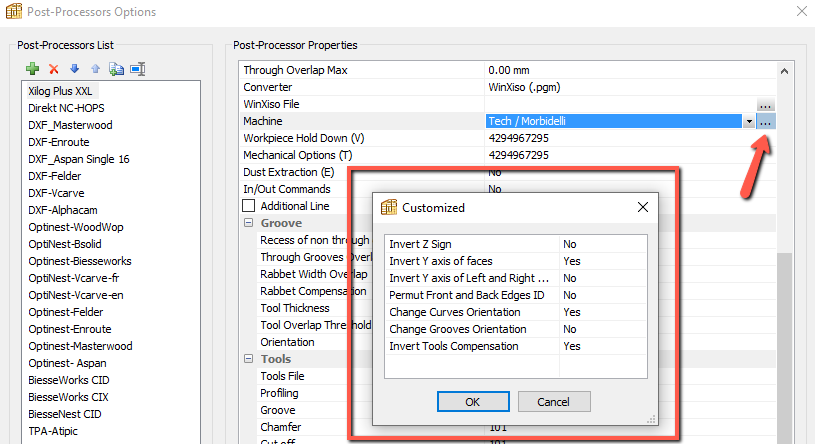Click the properties vertical scrollbar thumb

pos(784,348)
